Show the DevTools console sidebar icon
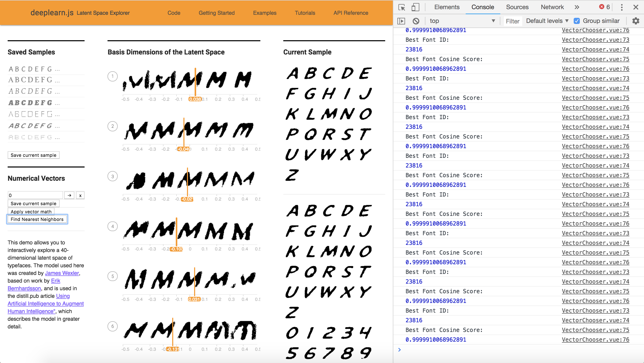The image size is (644, 363). (x=401, y=21)
